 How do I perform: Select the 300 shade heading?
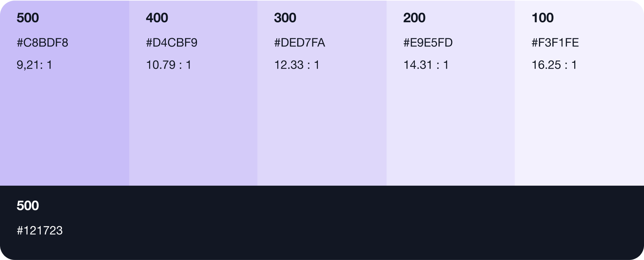click(285, 18)
